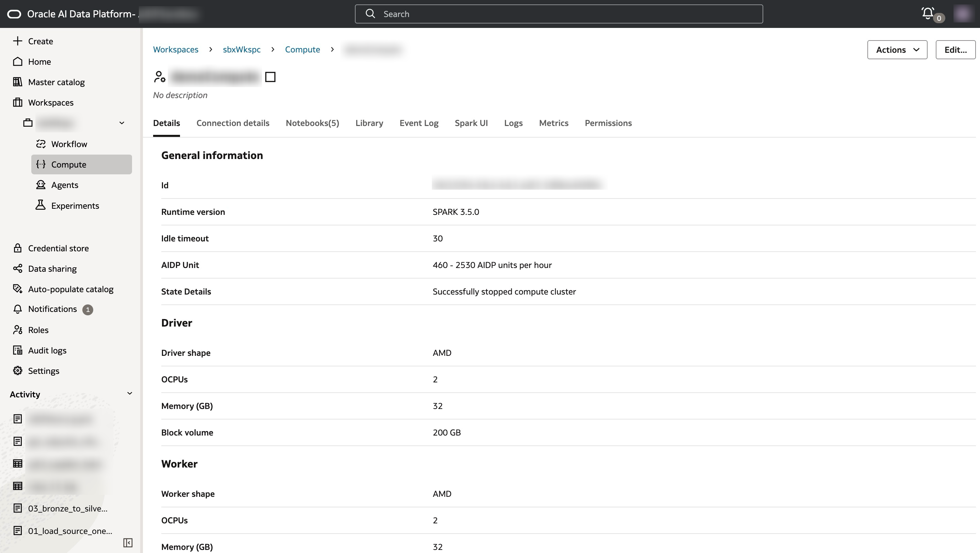Open the notifications bell icon
The width and height of the screenshot is (980, 553).
(x=928, y=13)
